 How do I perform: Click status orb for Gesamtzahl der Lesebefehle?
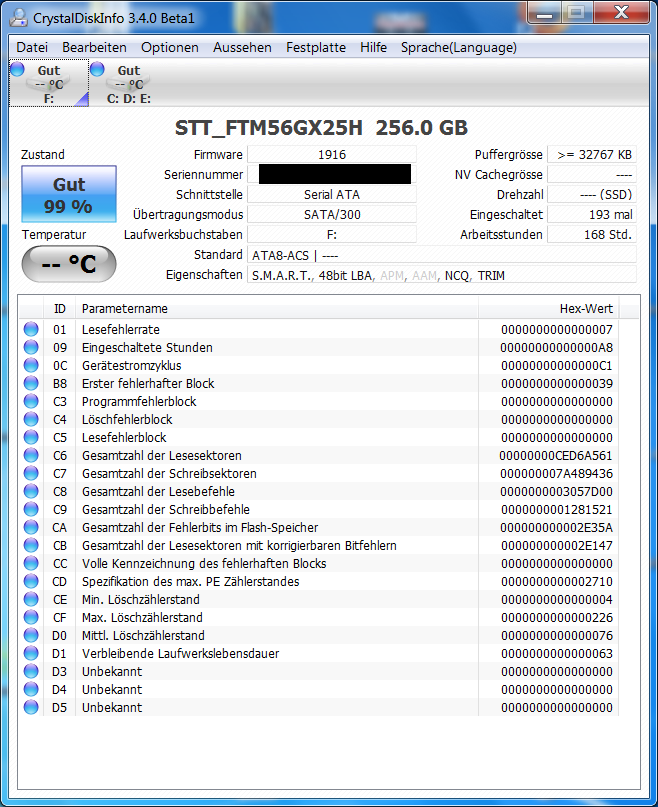tap(31, 491)
